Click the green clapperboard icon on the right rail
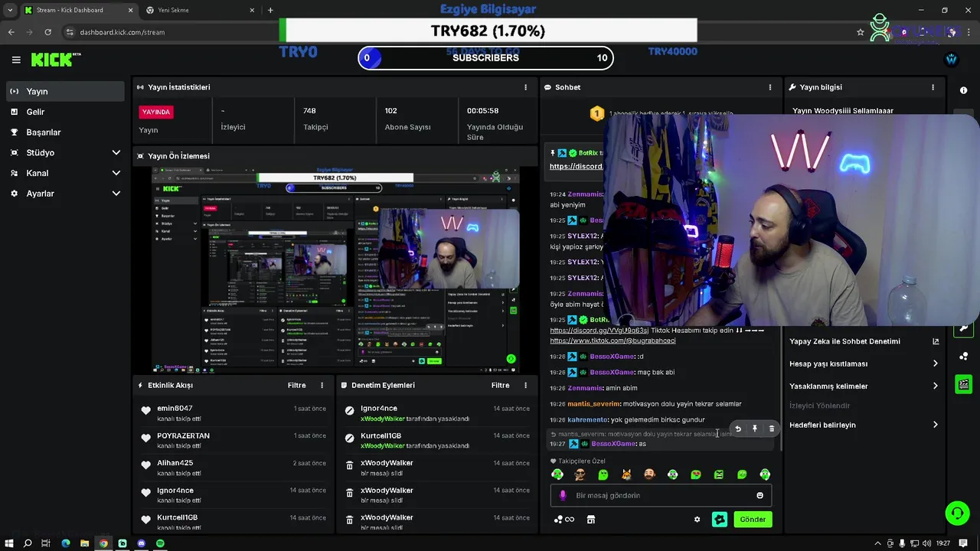The width and height of the screenshot is (980, 551). [963, 384]
